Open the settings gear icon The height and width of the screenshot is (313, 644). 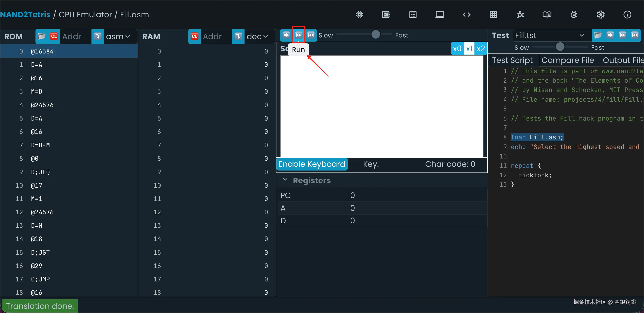pyautogui.click(x=600, y=14)
